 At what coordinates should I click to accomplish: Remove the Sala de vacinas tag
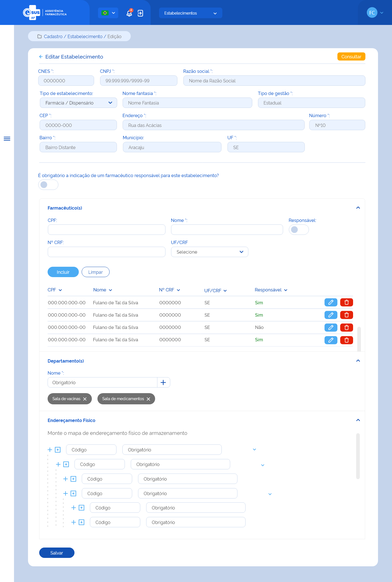click(85, 399)
